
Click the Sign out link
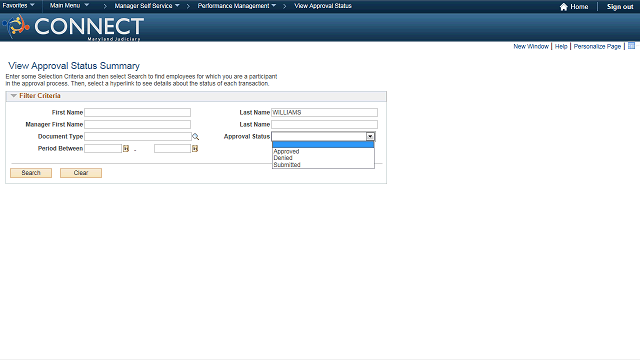pos(620,7)
